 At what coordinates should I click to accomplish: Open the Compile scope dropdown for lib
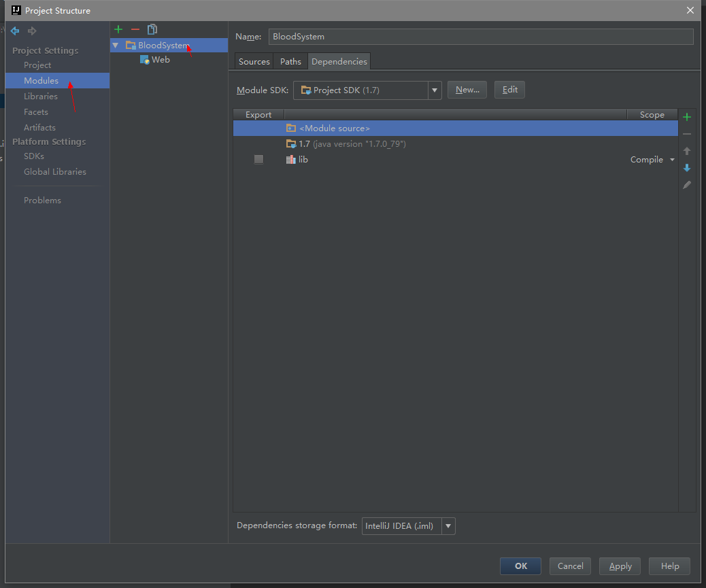click(672, 160)
